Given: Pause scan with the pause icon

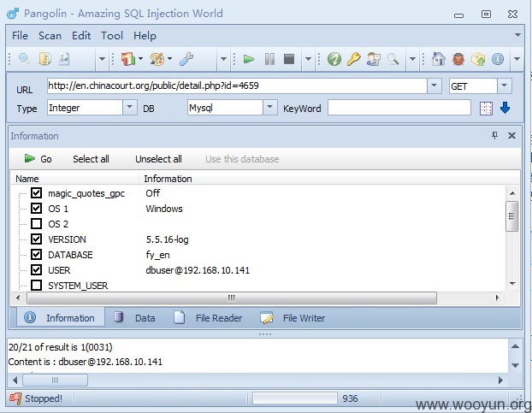Looking at the screenshot, I should pyautogui.click(x=269, y=59).
